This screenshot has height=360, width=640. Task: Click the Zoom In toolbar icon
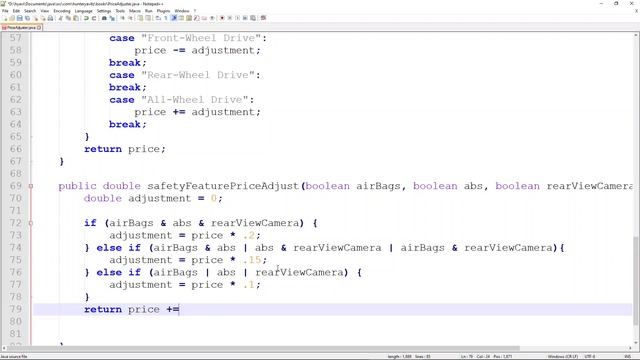point(122,18)
